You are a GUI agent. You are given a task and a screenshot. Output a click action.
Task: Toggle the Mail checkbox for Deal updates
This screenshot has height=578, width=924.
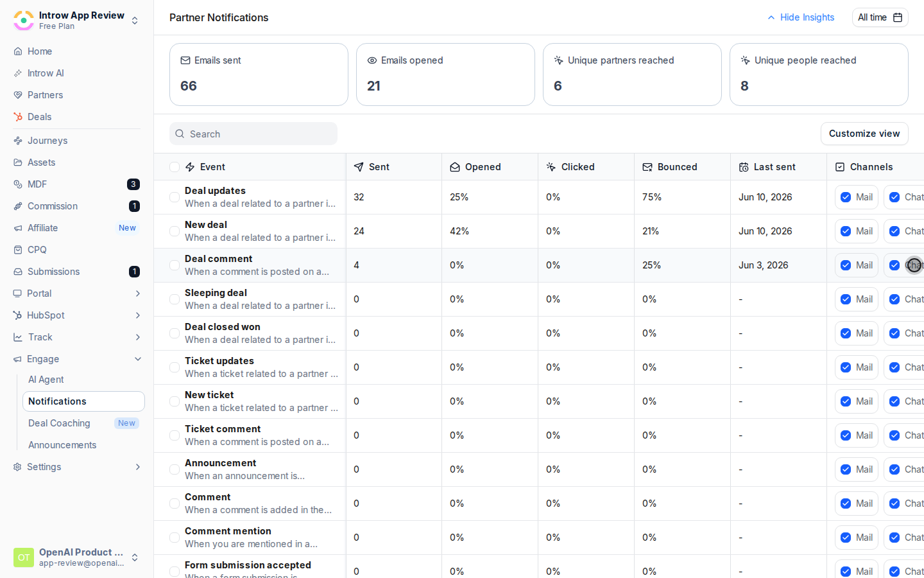846,197
